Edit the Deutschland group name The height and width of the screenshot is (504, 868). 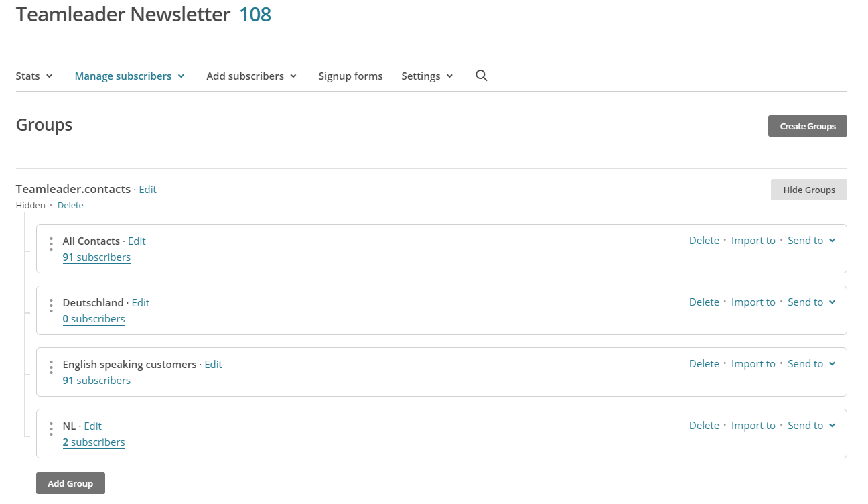(x=141, y=303)
